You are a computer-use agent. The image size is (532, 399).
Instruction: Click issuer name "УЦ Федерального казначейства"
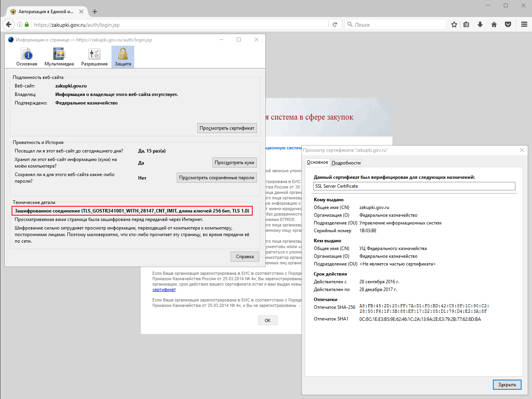(x=393, y=248)
